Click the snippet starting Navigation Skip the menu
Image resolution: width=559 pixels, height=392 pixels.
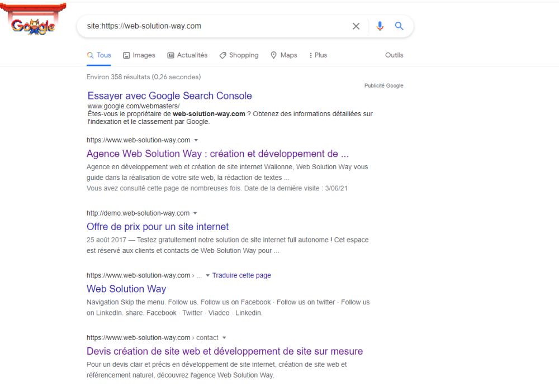[x=228, y=308]
